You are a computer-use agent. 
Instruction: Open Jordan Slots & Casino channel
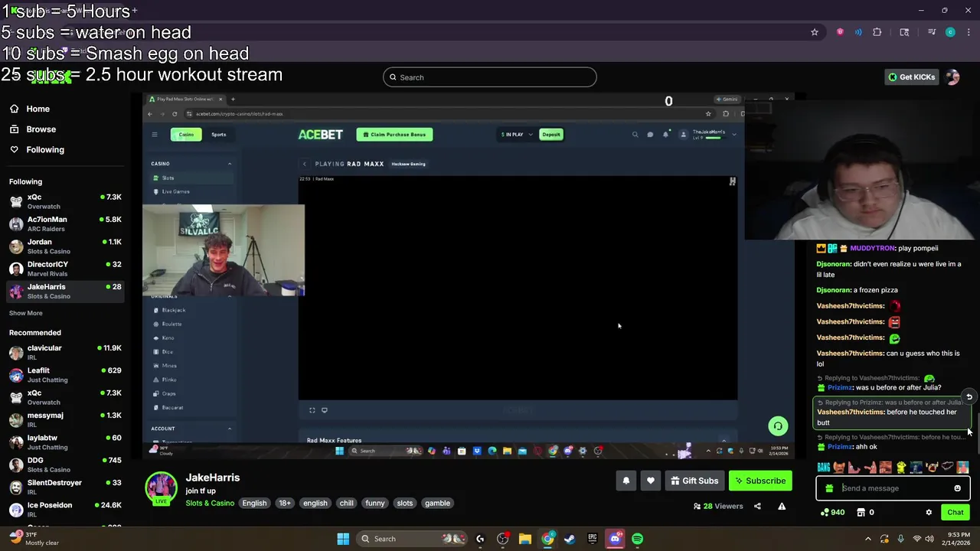pyautogui.click(x=64, y=246)
